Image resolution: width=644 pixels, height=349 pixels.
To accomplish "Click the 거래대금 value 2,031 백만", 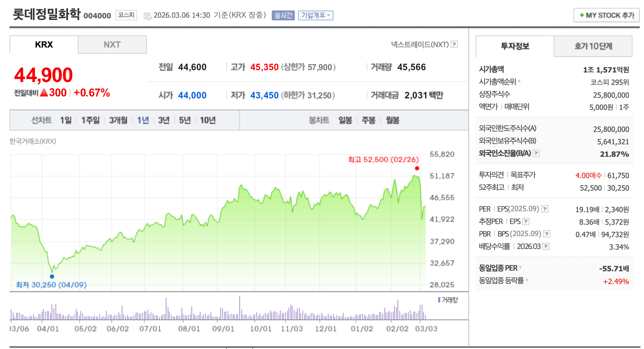I will [424, 95].
